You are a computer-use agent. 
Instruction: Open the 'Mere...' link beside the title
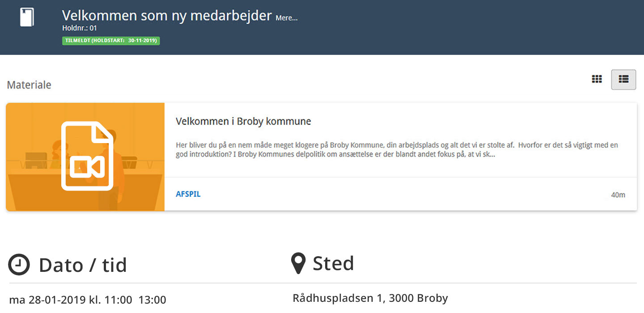[x=287, y=18]
